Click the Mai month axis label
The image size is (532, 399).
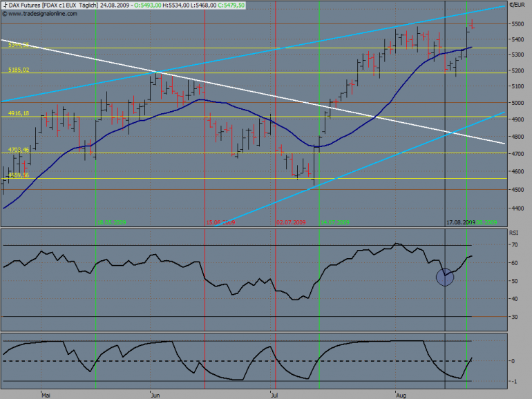[x=46, y=396]
